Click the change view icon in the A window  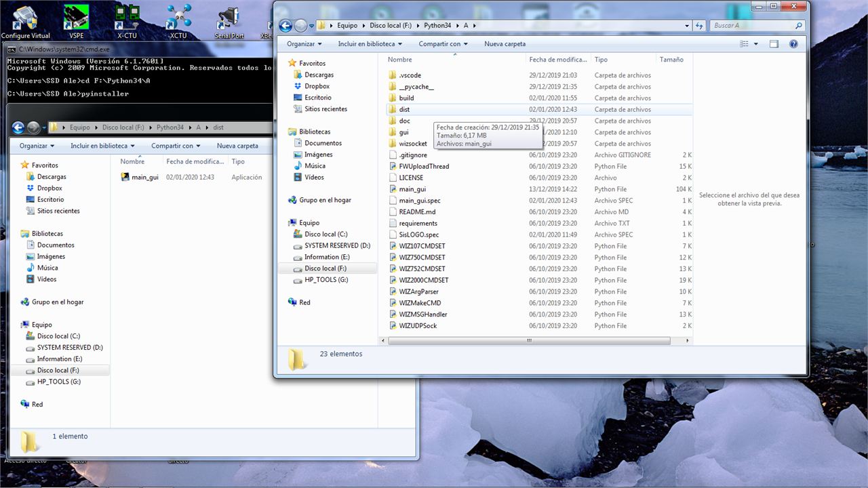tap(745, 44)
